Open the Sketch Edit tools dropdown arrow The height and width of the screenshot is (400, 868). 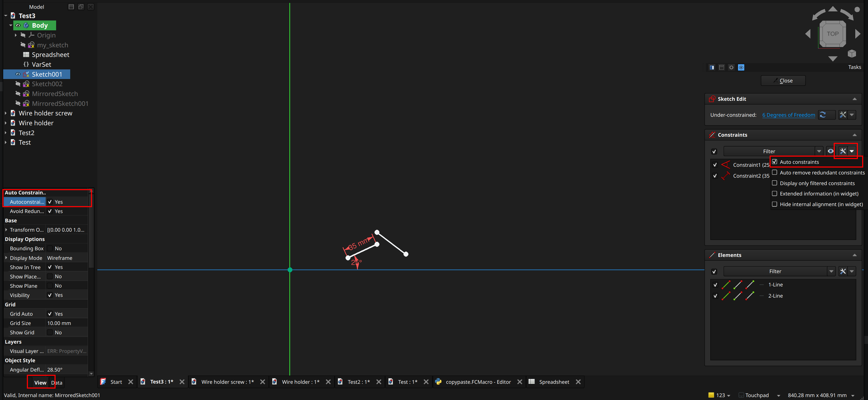(x=852, y=115)
